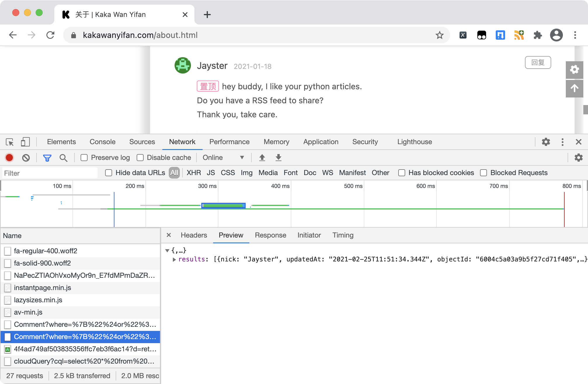Click the import HAR upload arrow
Screen dimensions: 588x384
click(x=262, y=158)
